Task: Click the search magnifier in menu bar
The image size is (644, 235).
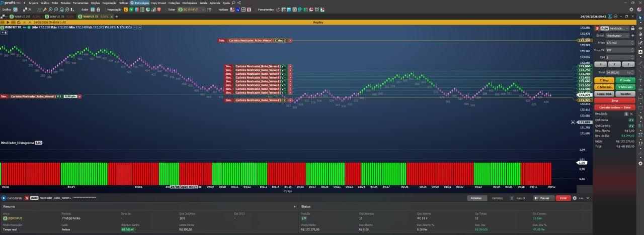Action: [x=233, y=3]
